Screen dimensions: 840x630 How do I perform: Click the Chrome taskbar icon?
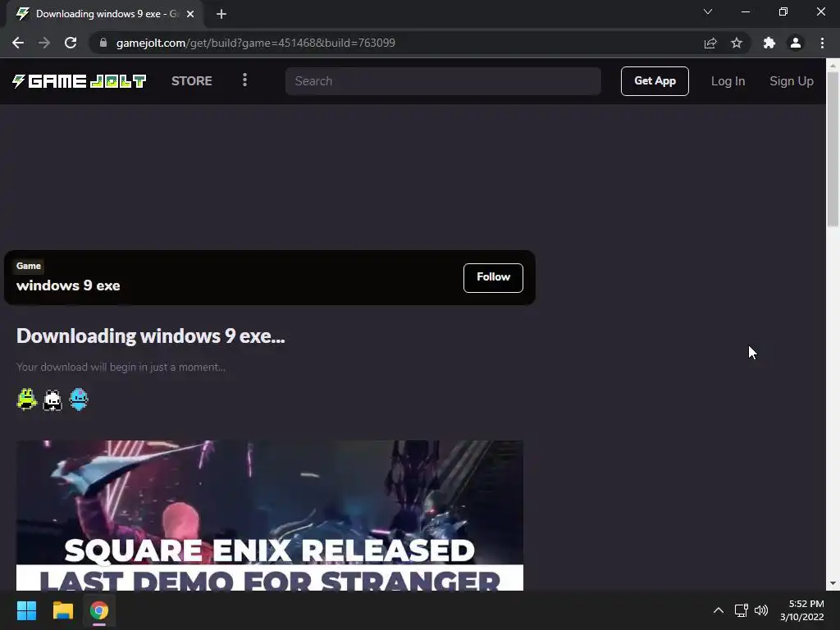pos(99,610)
